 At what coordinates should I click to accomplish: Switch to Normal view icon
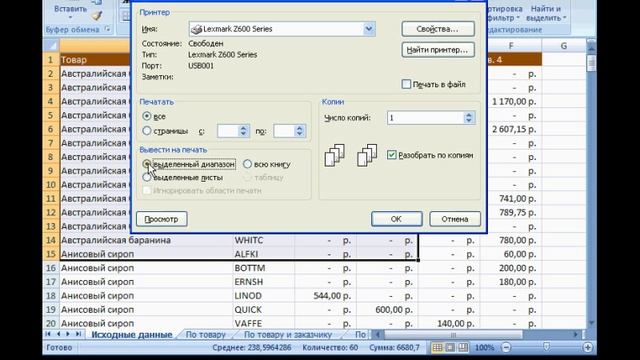(437, 347)
